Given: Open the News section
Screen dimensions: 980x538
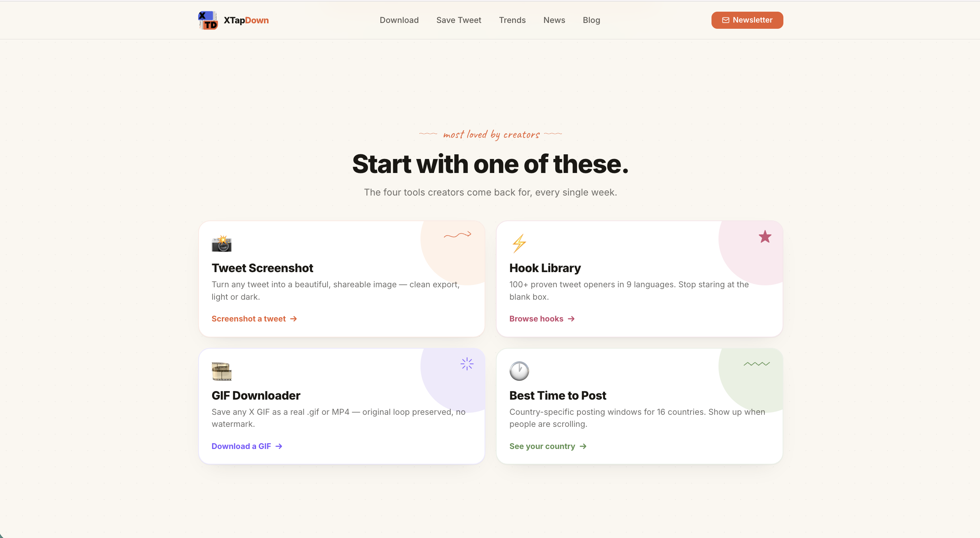Looking at the screenshot, I should pyautogui.click(x=554, y=20).
